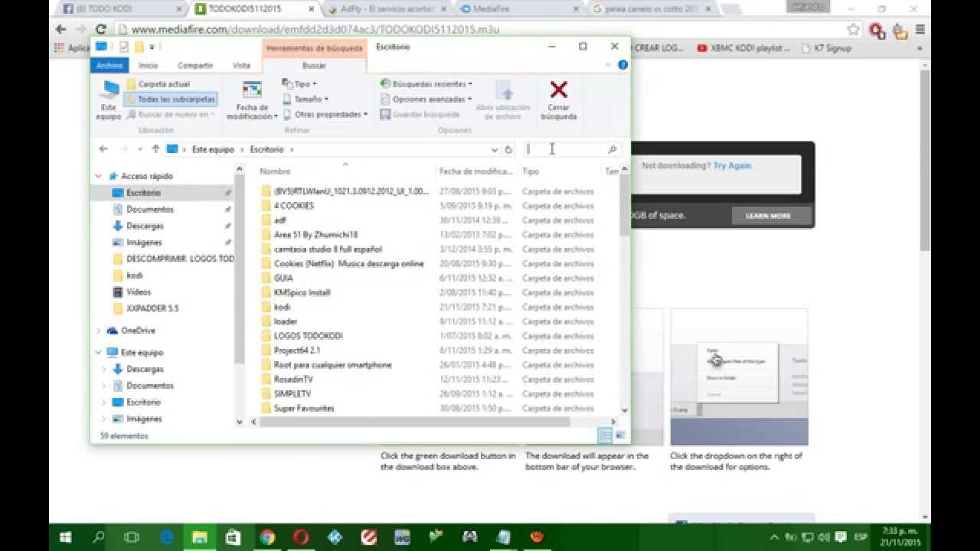
Task: Select Documentos in Acceso rápido
Action: click(150, 209)
